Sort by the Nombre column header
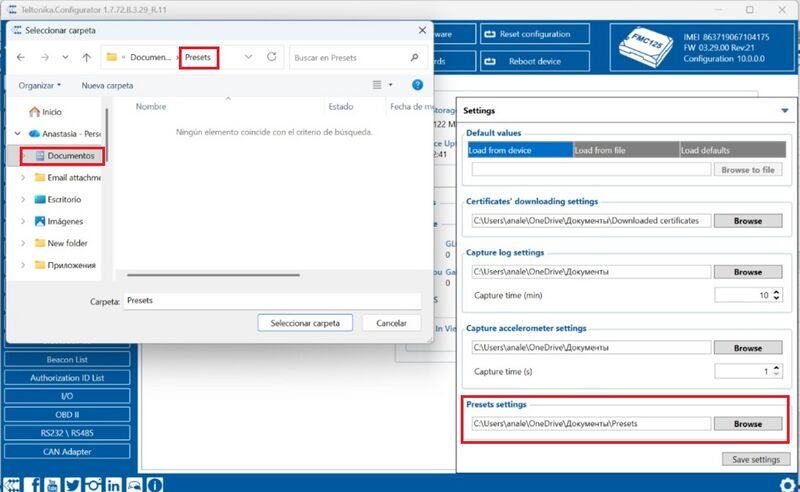Image resolution: width=800 pixels, height=492 pixels. (151, 107)
